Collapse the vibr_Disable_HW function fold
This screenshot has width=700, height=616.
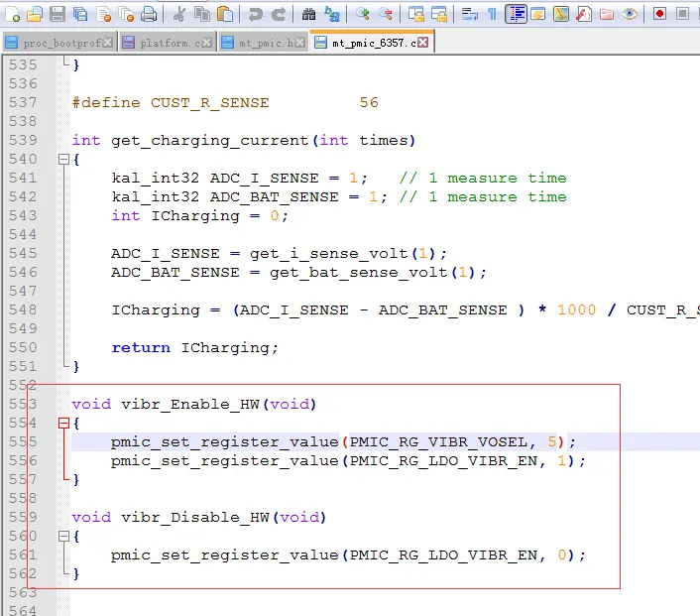(63, 536)
